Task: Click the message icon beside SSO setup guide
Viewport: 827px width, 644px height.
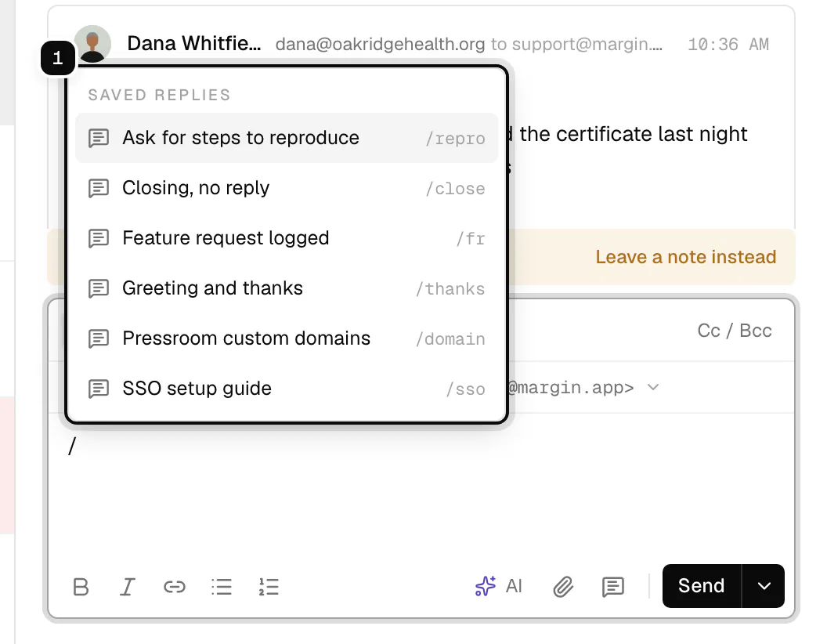Action: click(99, 389)
